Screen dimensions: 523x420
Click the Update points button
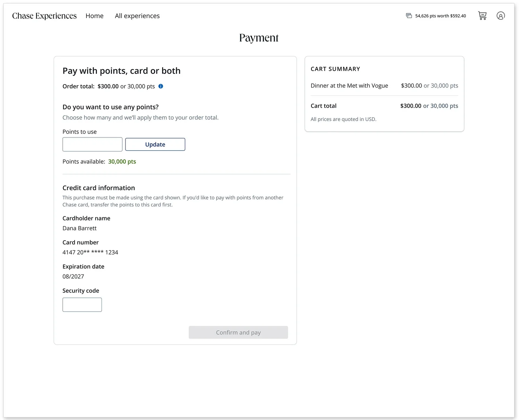pyautogui.click(x=155, y=144)
